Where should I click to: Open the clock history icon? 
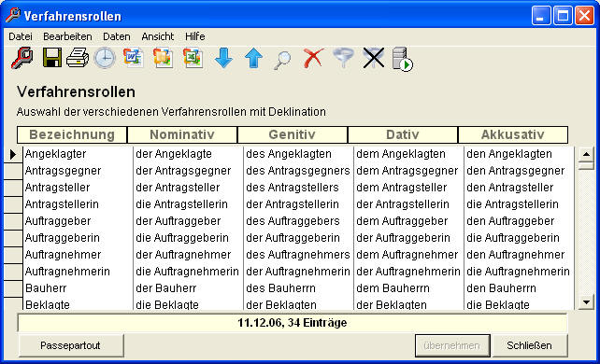105,59
